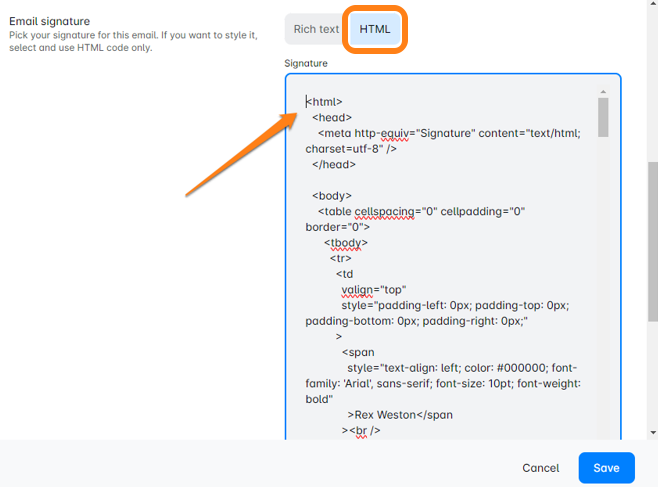The image size is (658, 487).
Task: Place cursor on the <body> tag
Action: pos(331,196)
